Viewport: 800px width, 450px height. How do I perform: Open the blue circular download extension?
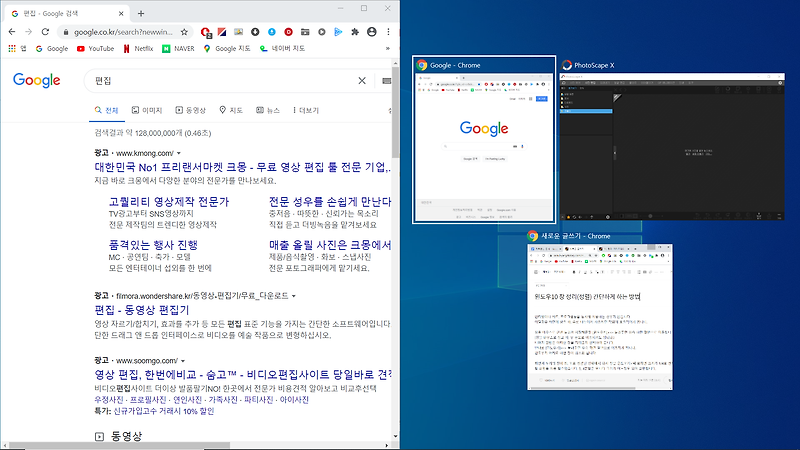[x=272, y=32]
